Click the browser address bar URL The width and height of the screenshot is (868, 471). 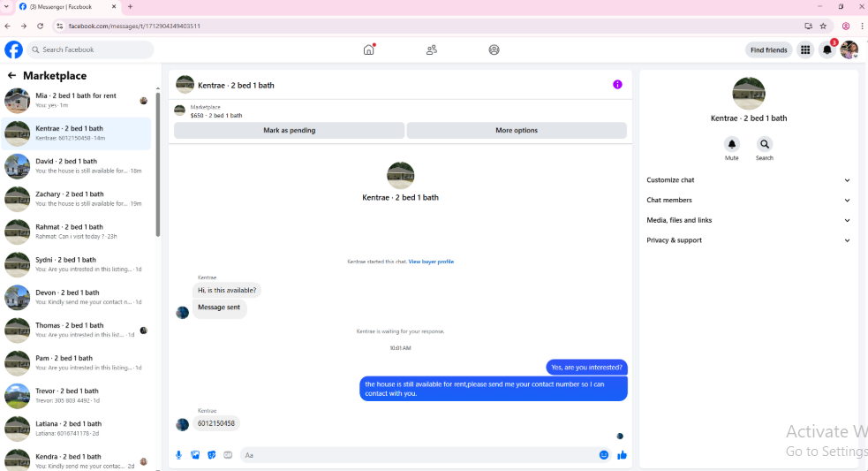[134, 26]
